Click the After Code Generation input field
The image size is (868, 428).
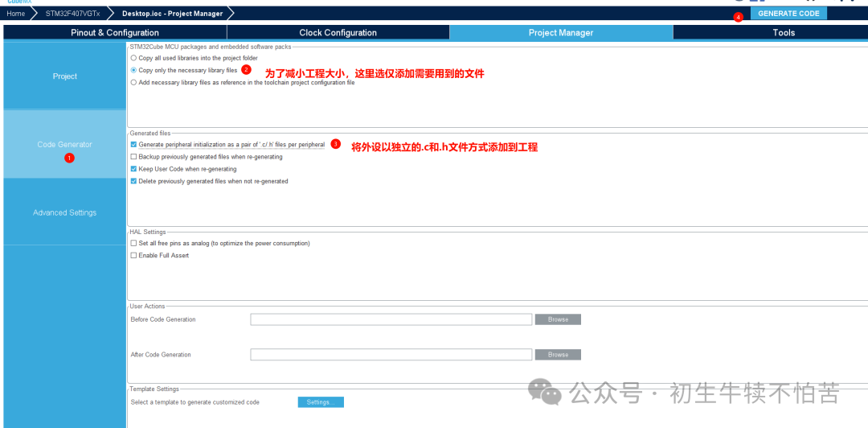391,354
